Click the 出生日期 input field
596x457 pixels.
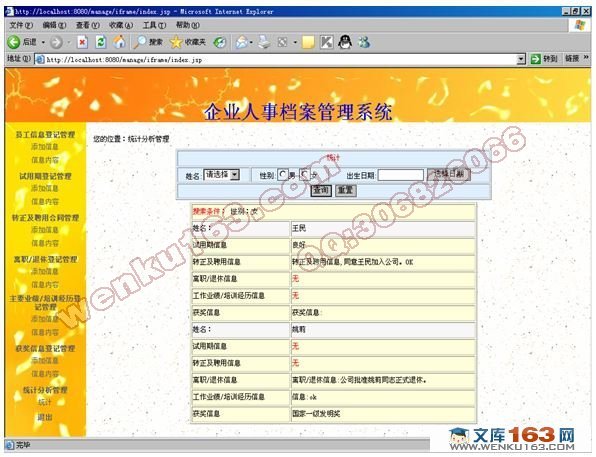[x=401, y=175]
